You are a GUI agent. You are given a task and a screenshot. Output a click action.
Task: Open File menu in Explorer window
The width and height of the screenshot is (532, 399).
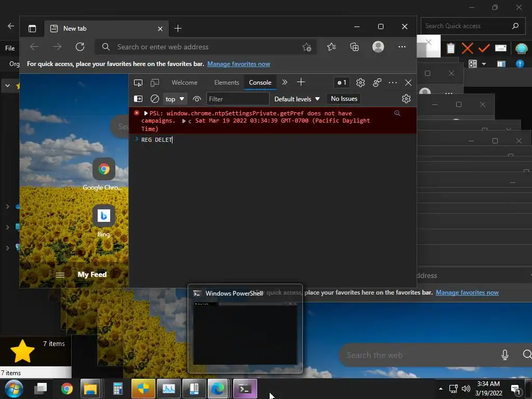click(x=10, y=48)
